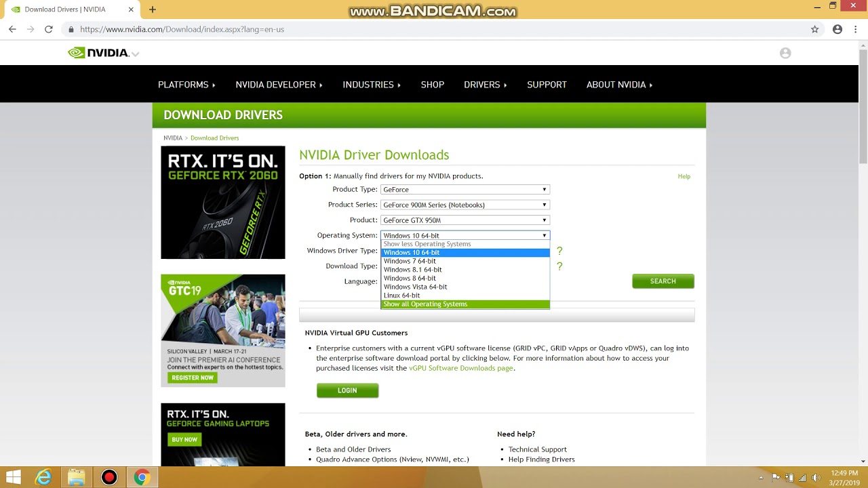Reload the page with refresh icon

point(49,29)
